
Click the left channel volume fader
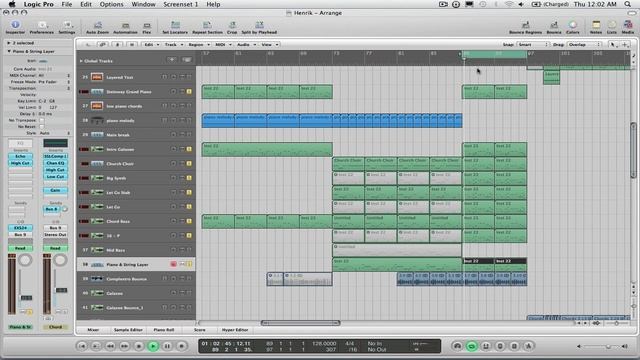coord(26,298)
